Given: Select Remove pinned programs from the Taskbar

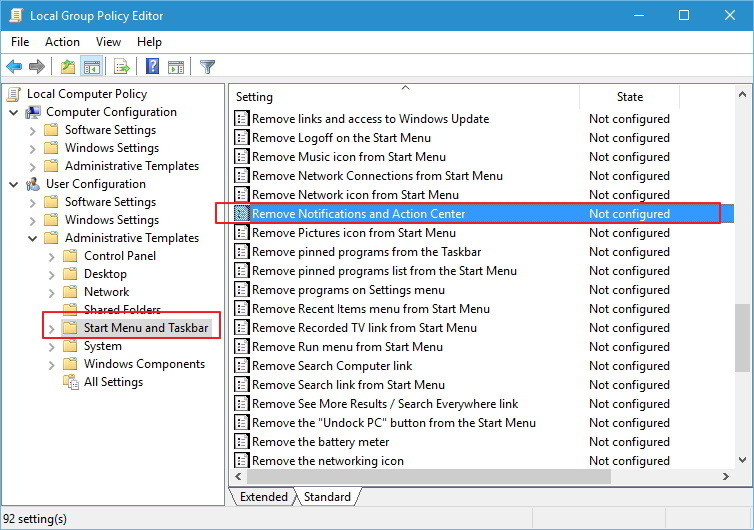Looking at the screenshot, I should point(483,252).
